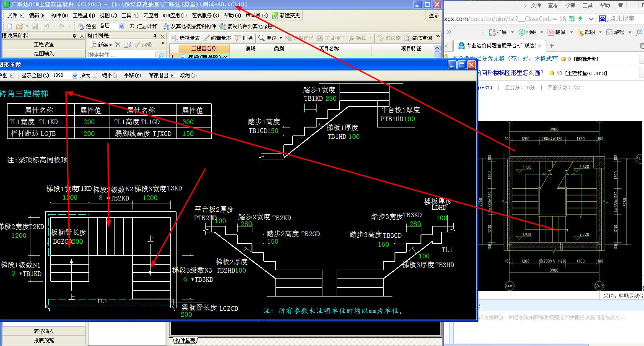644x346 pixels.
Task: Open the 构件(N) menu
Action: [x=59, y=15]
